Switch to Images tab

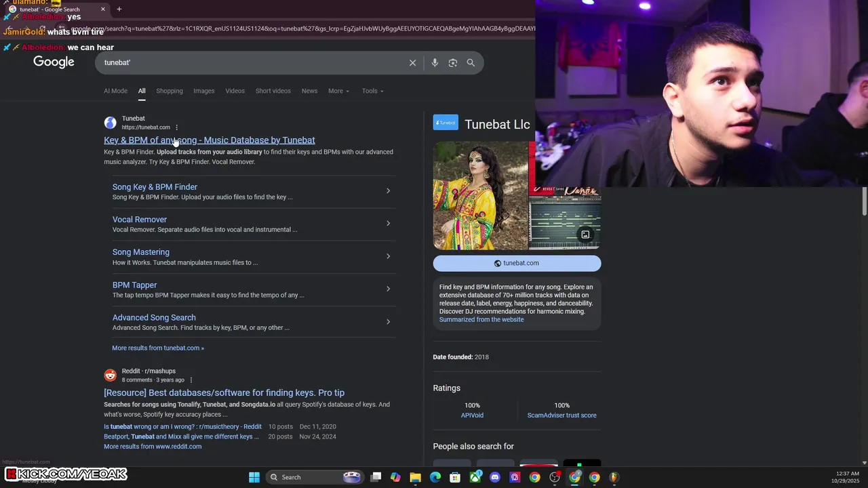point(203,91)
